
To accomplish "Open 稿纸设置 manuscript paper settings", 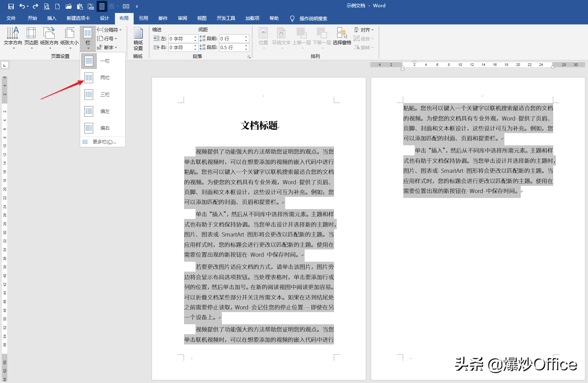I will [x=138, y=39].
